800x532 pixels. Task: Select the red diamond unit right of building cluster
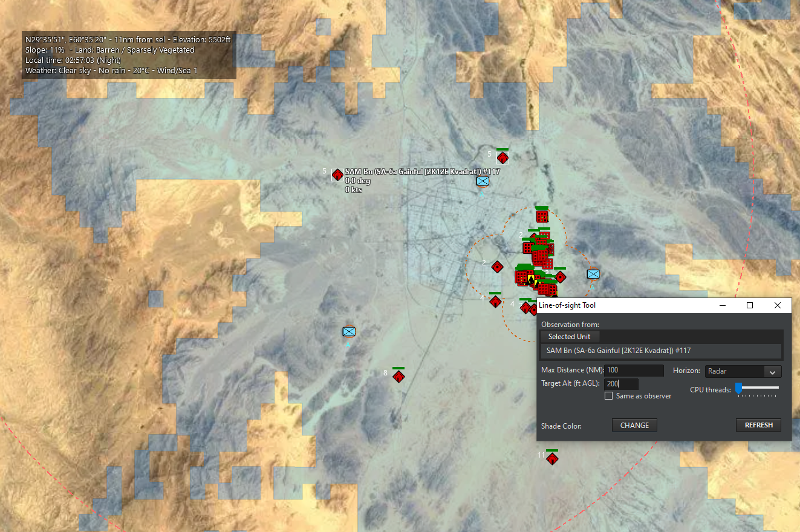click(561, 277)
